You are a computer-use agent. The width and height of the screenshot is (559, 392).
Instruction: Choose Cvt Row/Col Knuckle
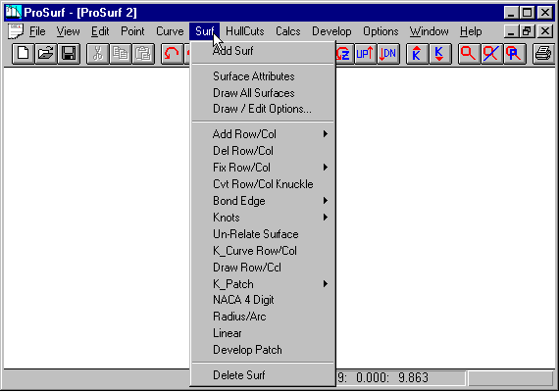(263, 184)
